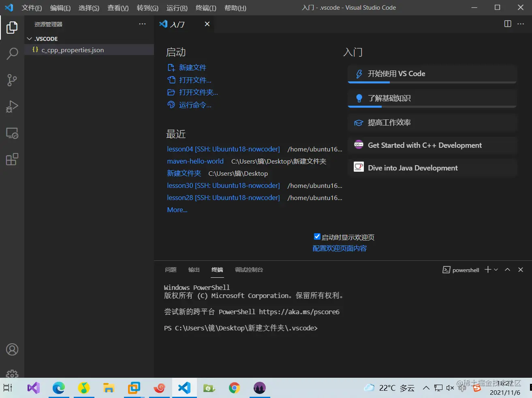Open the 选择 menu

(89, 8)
